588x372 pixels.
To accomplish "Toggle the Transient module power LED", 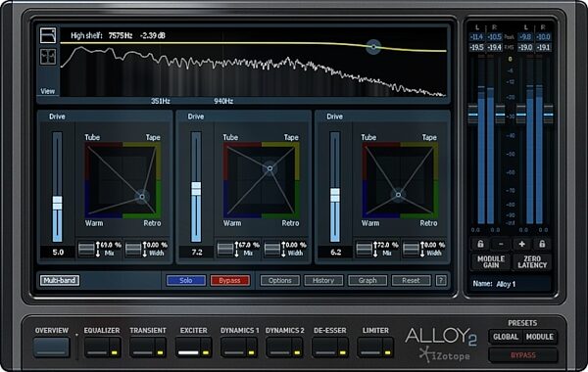I will (160, 352).
